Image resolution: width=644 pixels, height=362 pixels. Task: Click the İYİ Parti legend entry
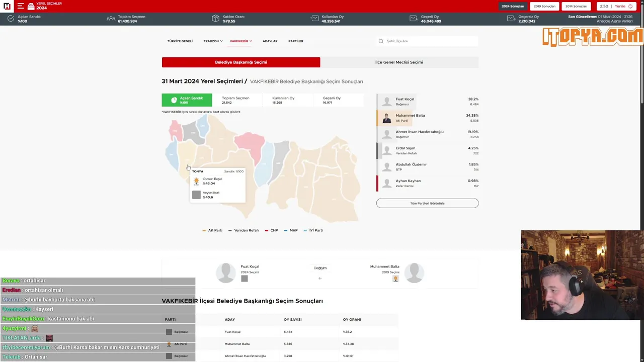[313, 230]
